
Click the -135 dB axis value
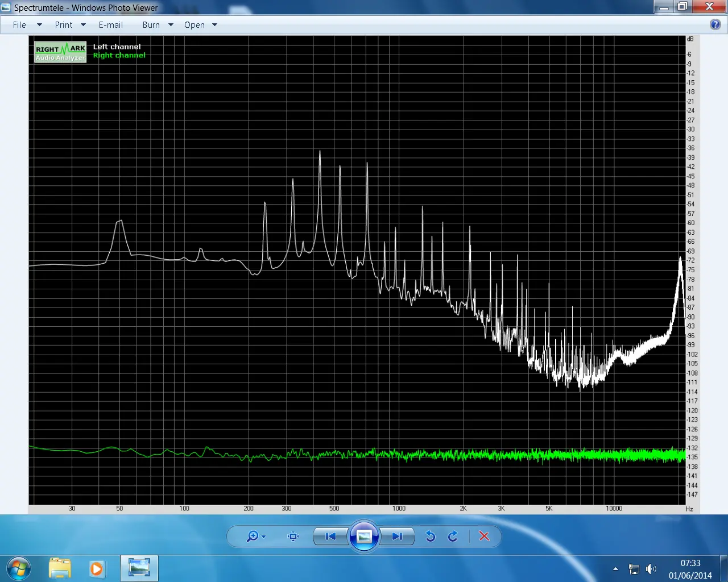coord(692,457)
